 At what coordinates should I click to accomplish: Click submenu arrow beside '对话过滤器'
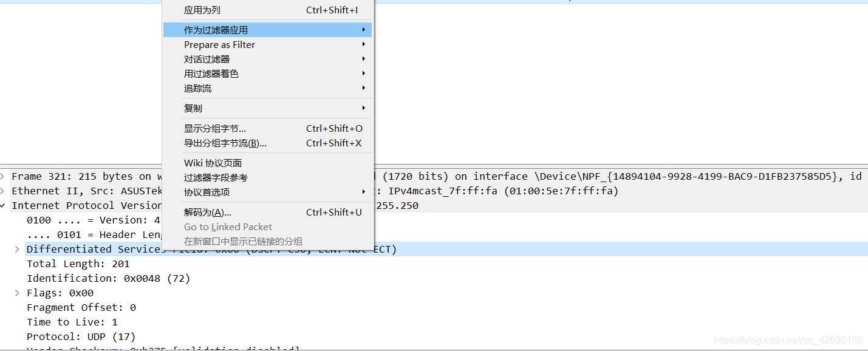click(x=364, y=59)
